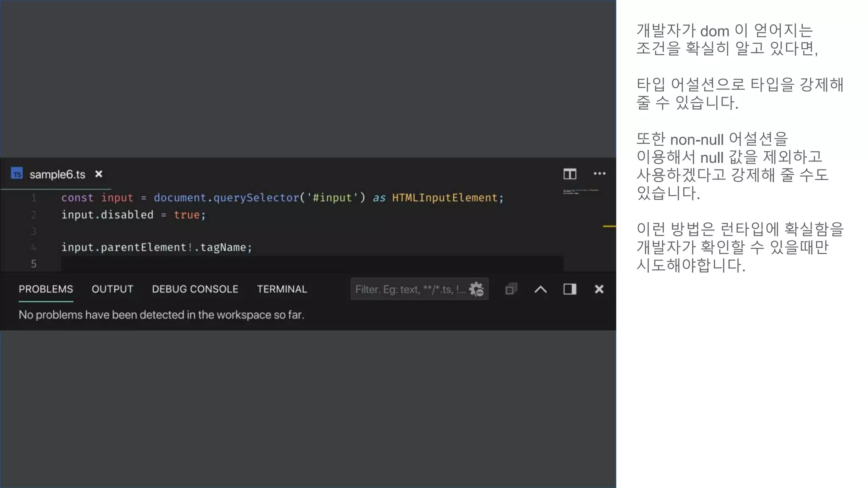Open the editor More Actions ellipsis menu

(599, 174)
